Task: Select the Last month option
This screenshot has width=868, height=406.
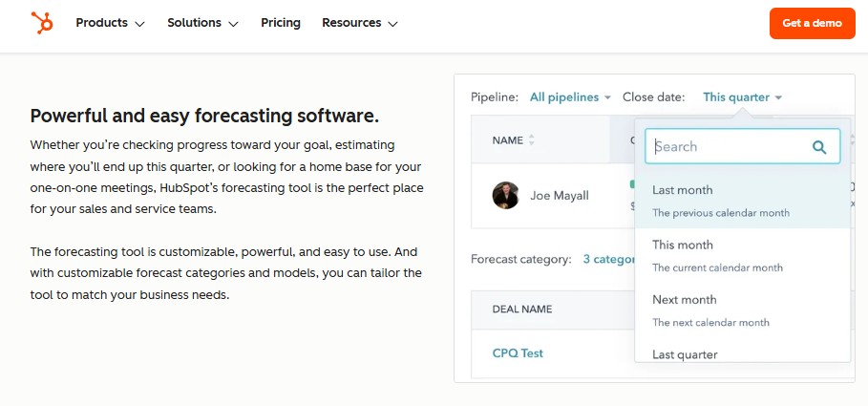Action: coord(742,201)
